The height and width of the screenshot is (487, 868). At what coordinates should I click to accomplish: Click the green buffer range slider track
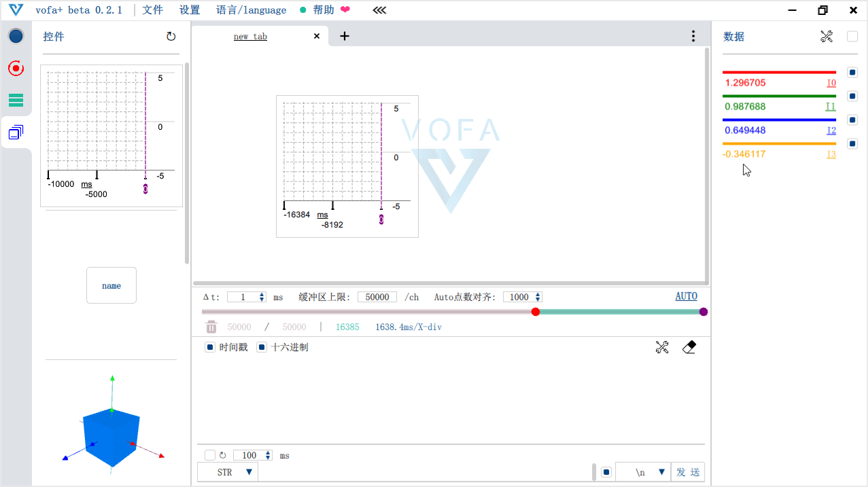pyautogui.click(x=619, y=312)
